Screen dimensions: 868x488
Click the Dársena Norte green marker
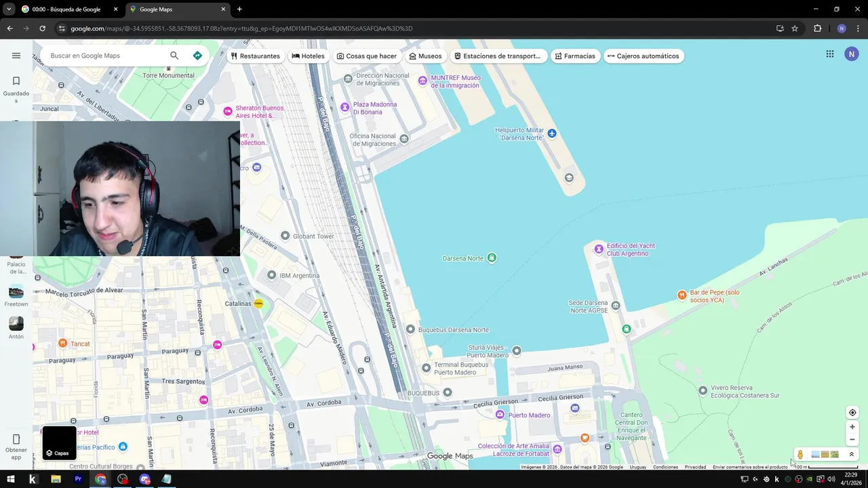point(492,258)
